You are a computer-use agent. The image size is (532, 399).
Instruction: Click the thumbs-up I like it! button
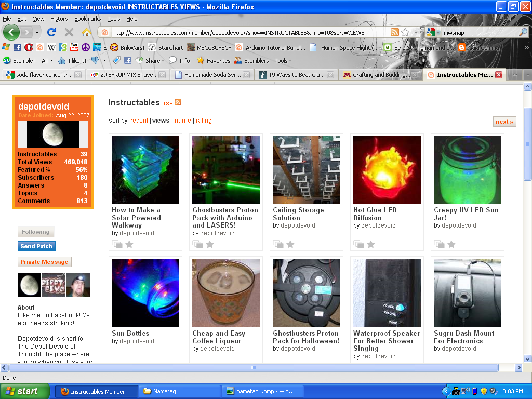coord(72,61)
